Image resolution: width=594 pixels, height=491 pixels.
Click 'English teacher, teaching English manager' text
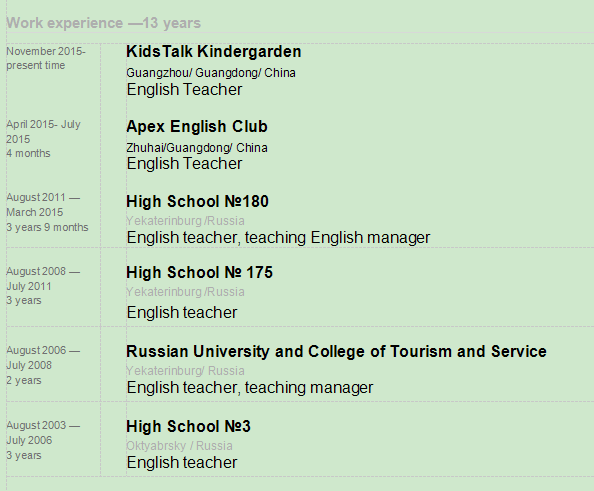click(278, 238)
